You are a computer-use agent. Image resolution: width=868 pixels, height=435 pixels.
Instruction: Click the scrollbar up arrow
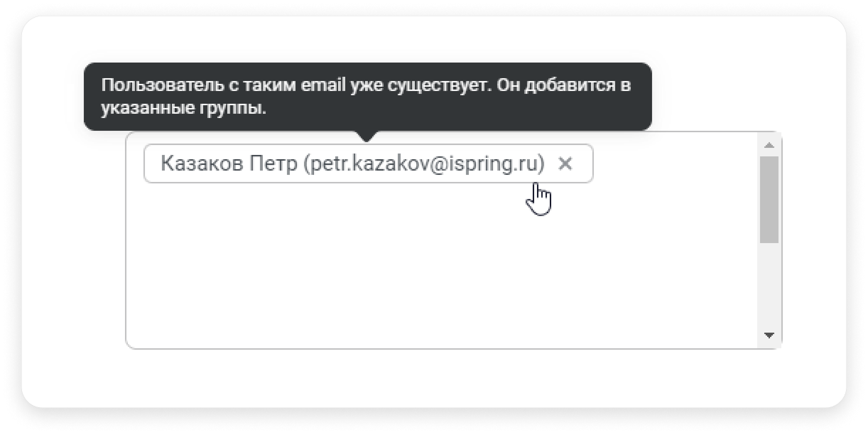coord(769,145)
